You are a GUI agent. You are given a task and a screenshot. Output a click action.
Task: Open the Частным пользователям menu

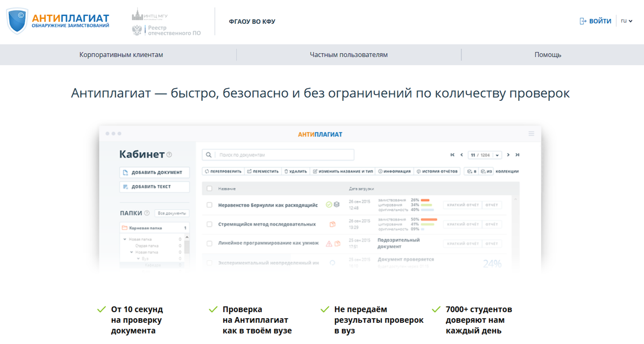[x=349, y=55]
